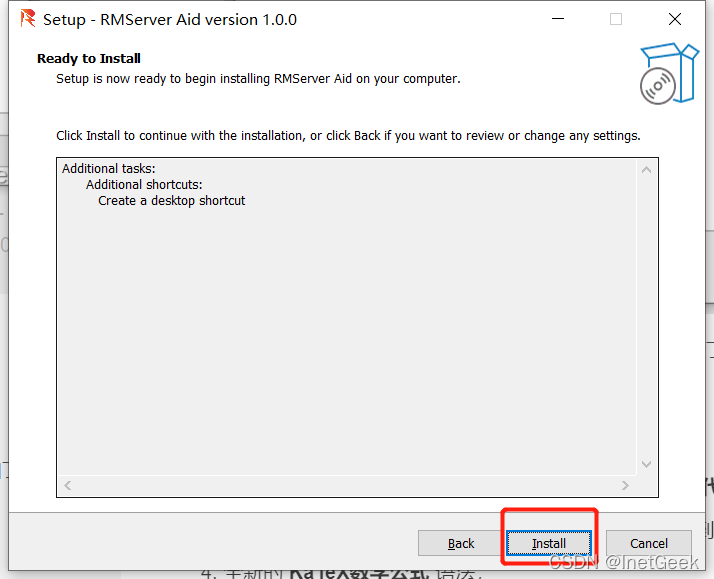Click the 'Click Install to continue' instruction text
Screen dimensions: 714x579
coord(348,136)
